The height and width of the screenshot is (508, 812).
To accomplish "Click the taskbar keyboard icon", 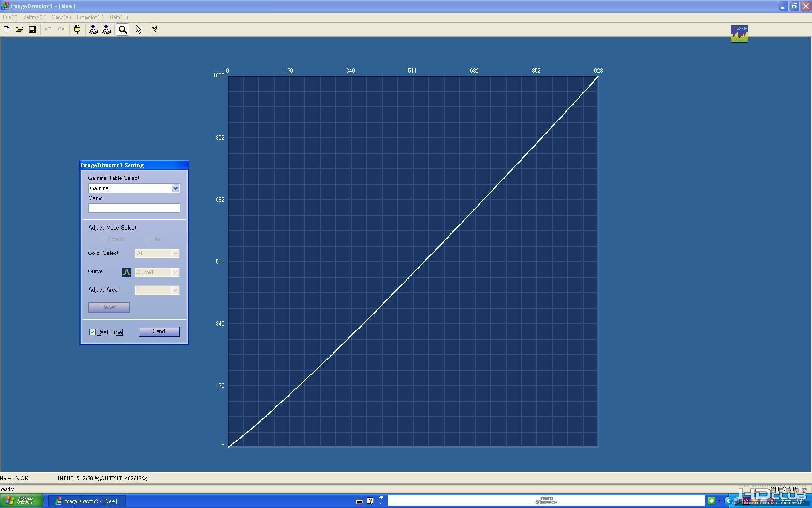I will (x=360, y=501).
